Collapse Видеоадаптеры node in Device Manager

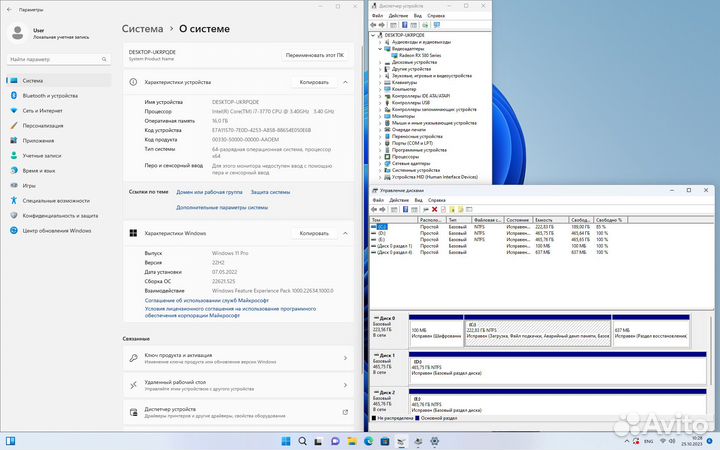tap(380, 49)
